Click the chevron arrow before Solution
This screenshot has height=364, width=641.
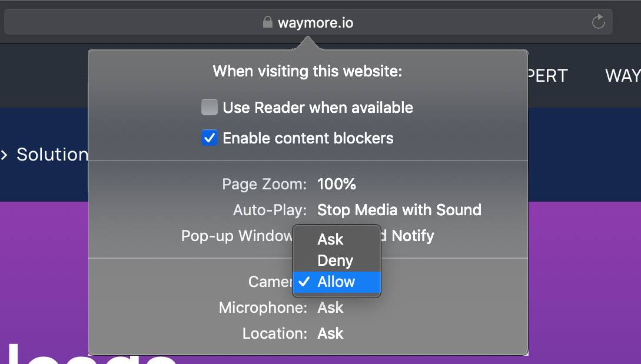click(x=5, y=155)
